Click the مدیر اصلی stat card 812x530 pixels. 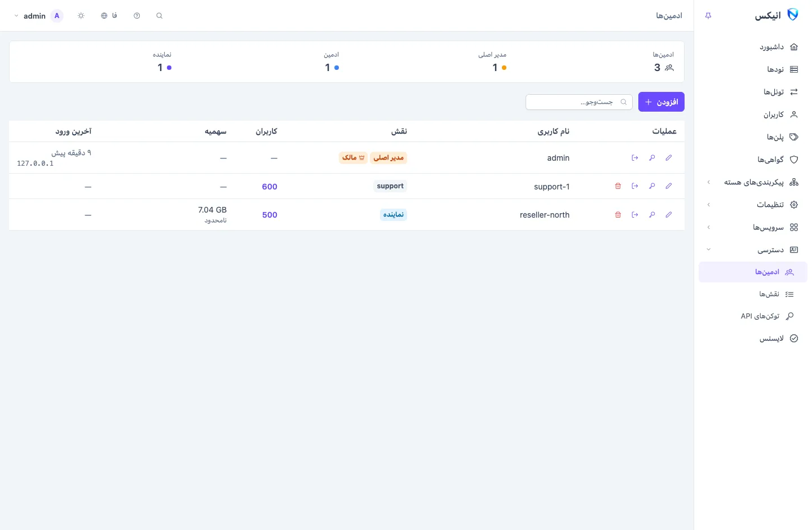[x=493, y=61]
